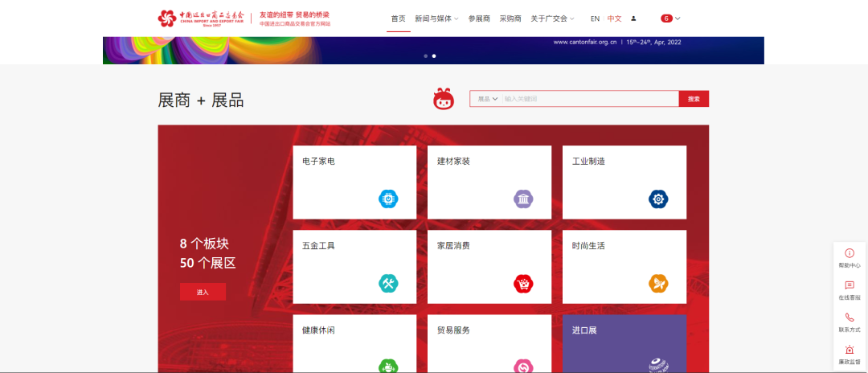Click the 联系方式 phone contact icon
This screenshot has height=373, width=868.
pos(850,322)
